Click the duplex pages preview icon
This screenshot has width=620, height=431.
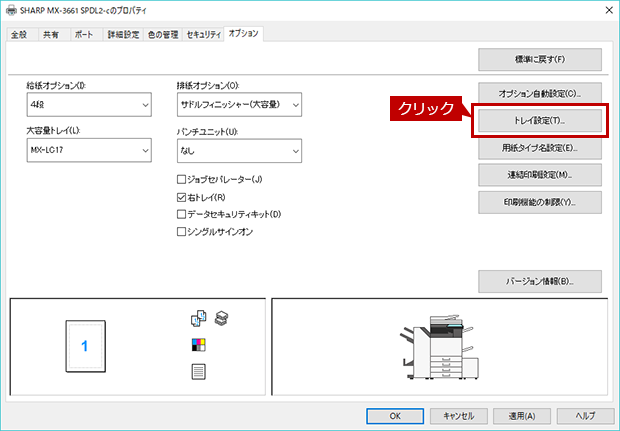pos(198,318)
